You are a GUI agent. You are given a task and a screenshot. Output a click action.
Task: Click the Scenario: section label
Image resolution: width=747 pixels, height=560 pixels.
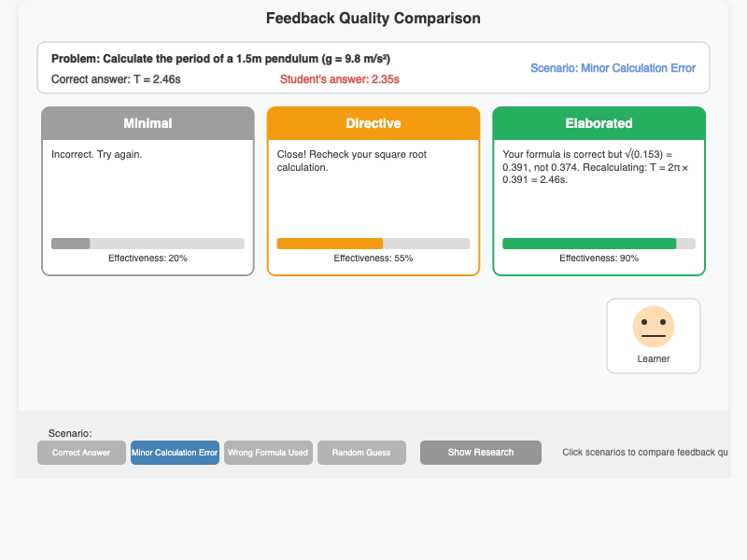(x=70, y=433)
